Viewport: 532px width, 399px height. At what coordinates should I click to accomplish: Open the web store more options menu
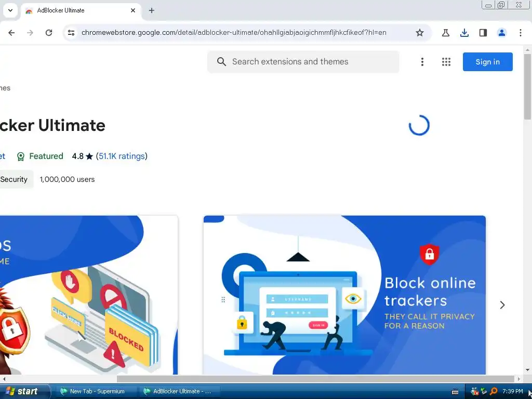[422, 62]
